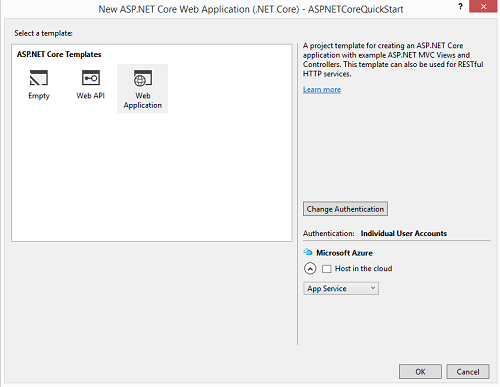The width and height of the screenshot is (500, 387).
Task: Select the Empty template icon
Action: coord(39,78)
